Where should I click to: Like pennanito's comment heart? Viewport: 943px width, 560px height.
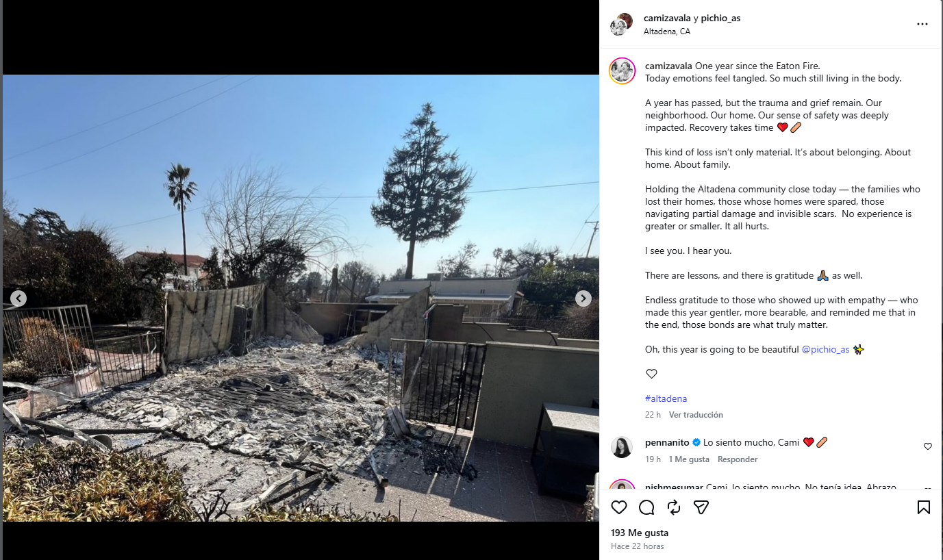tap(928, 446)
